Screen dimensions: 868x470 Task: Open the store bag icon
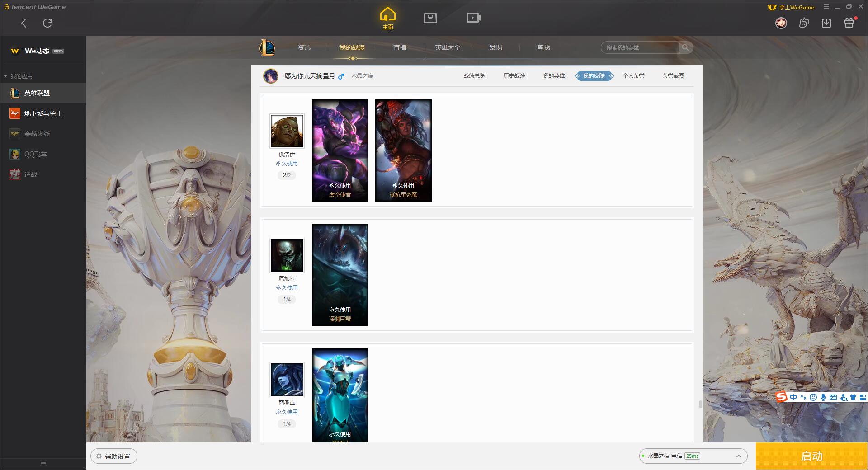coord(430,18)
